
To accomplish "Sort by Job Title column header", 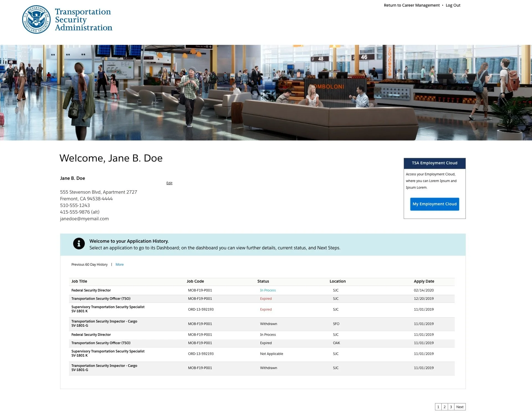I will (x=79, y=281).
